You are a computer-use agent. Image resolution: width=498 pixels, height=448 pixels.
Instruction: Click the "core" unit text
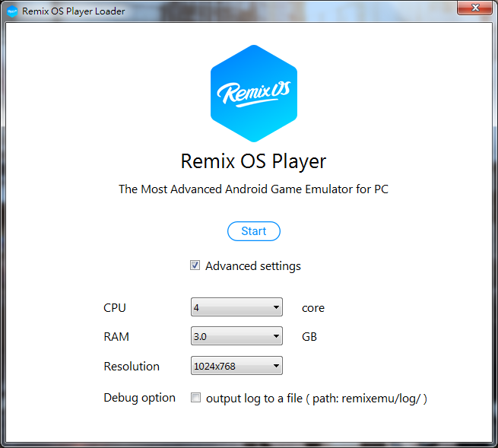point(313,308)
